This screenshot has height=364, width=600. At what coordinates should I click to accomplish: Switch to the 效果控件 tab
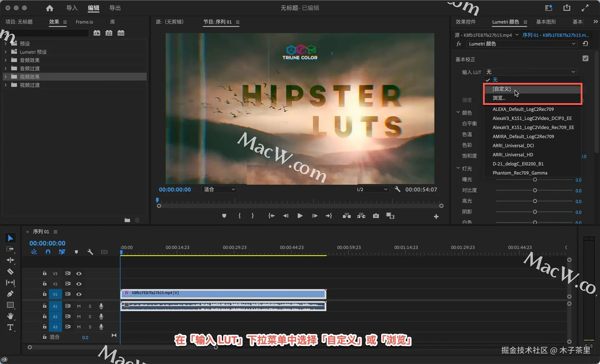(x=465, y=22)
